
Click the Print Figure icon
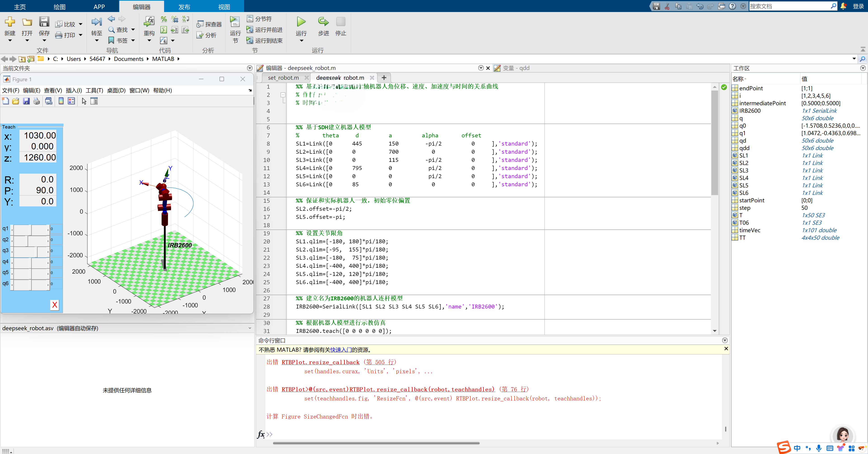pos(37,101)
